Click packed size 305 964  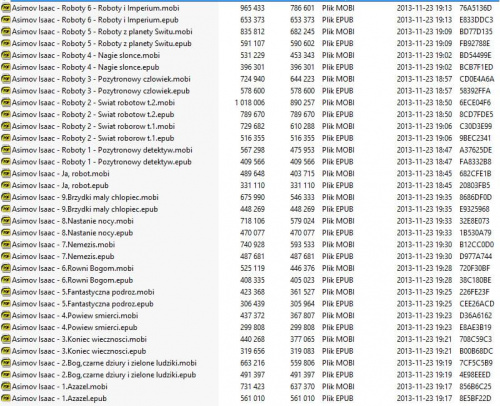[302, 304]
